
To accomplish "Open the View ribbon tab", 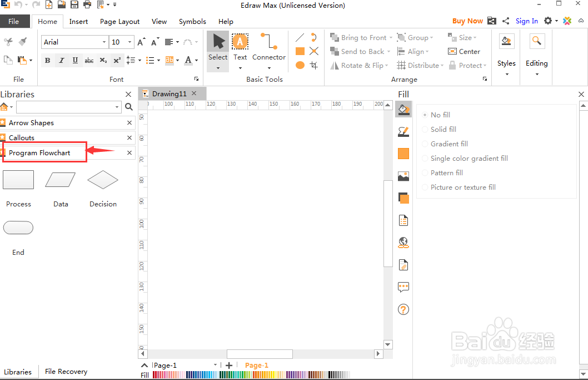I will [x=159, y=21].
